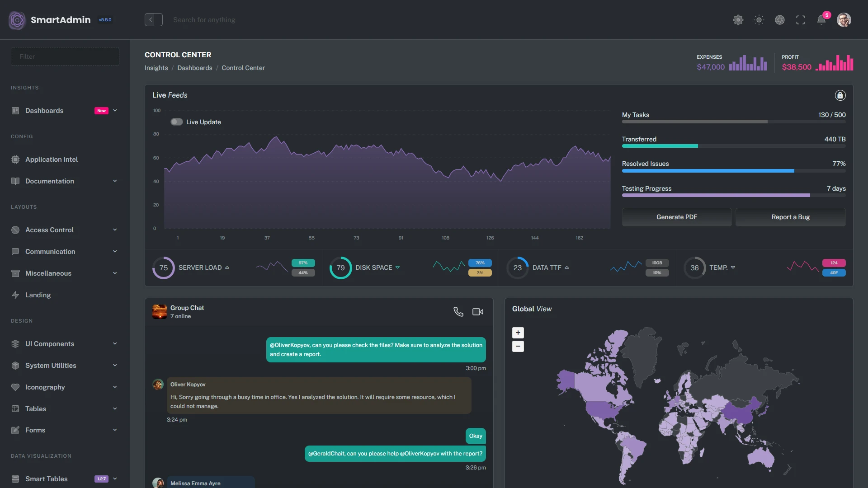Expand the Forms chevron
Image resolution: width=868 pixels, height=488 pixels.
115,430
